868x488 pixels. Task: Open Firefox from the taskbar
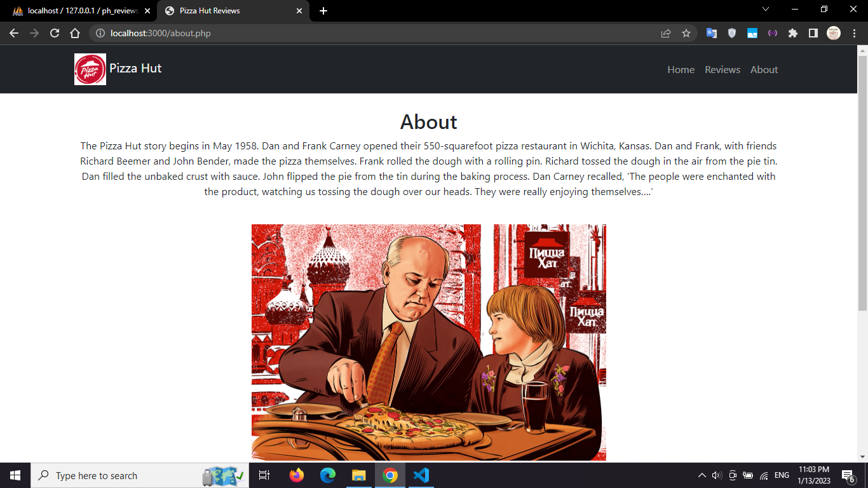(296, 475)
